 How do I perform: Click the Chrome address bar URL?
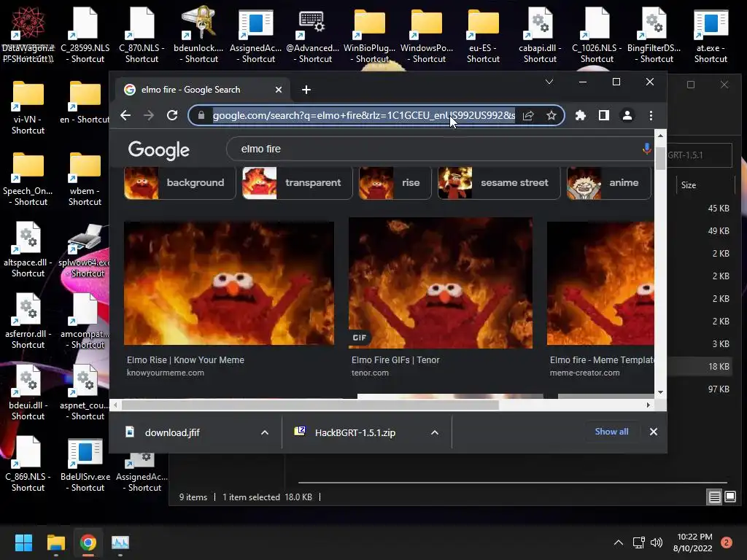(363, 116)
